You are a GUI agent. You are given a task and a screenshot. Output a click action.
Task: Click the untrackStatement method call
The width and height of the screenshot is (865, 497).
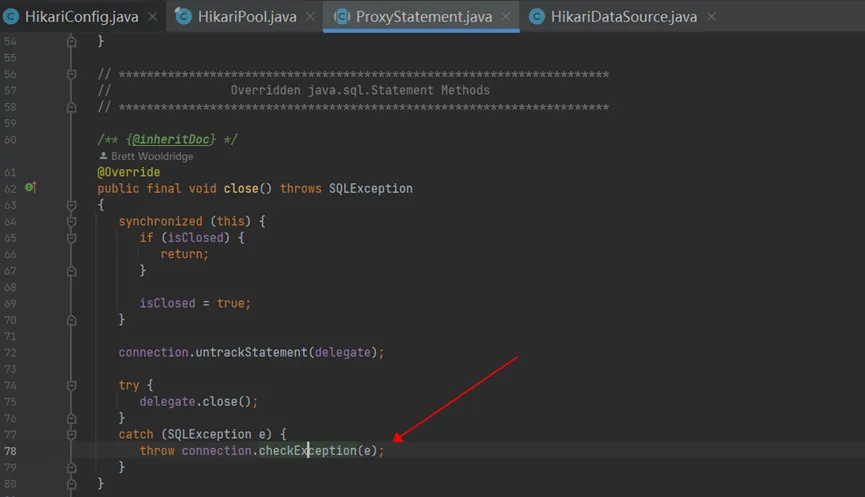(254, 352)
